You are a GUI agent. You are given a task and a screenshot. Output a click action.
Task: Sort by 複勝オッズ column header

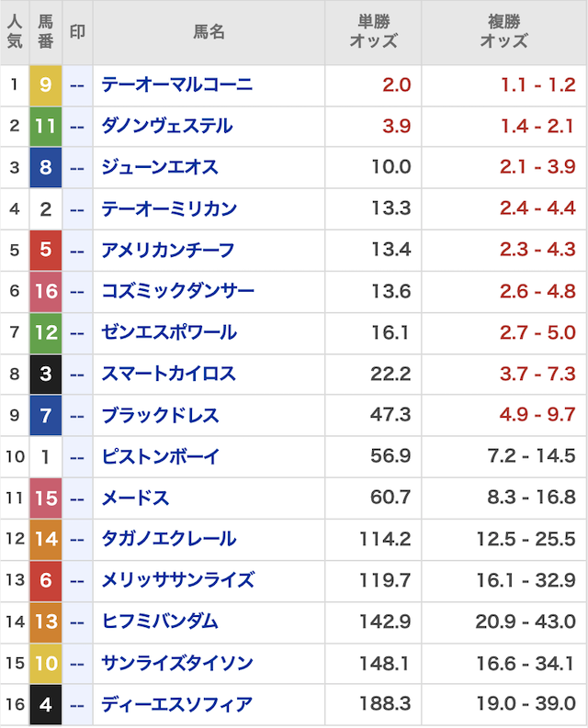tap(504, 32)
